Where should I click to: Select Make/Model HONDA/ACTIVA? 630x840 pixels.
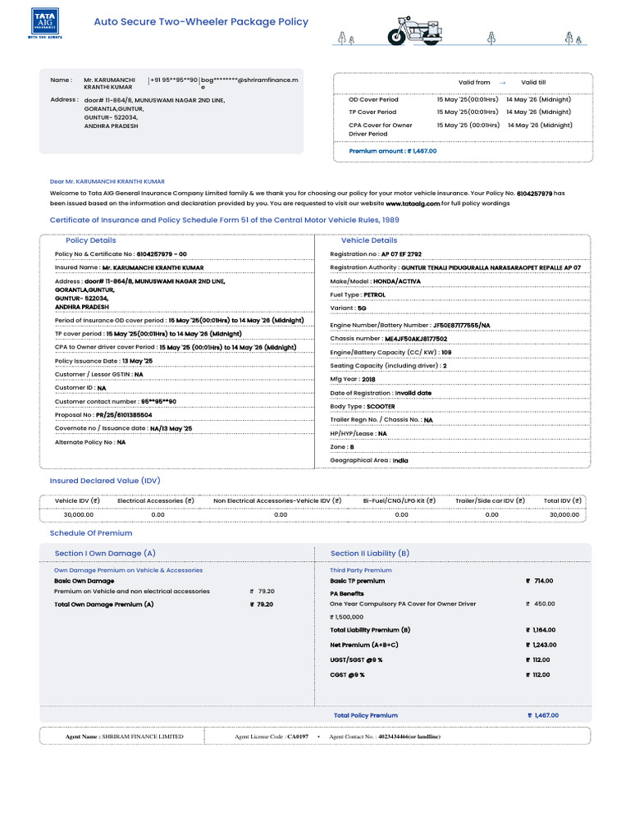[375, 281]
